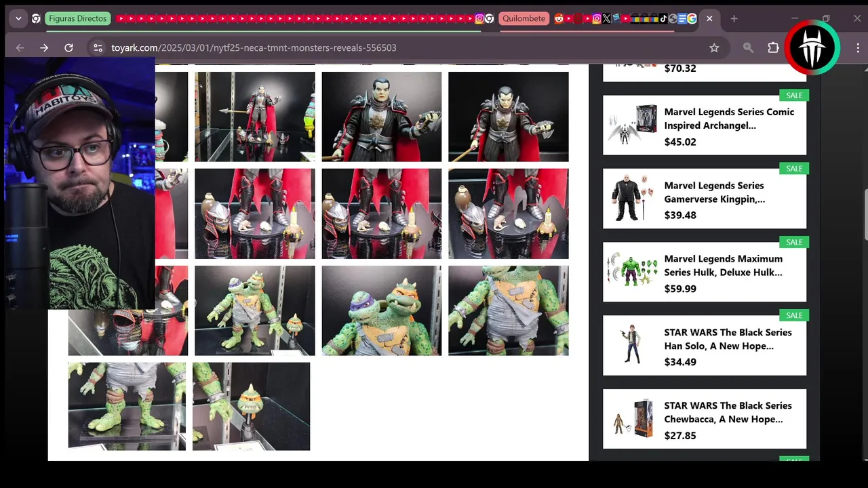Open the full-body Dracula figure with spear photo
Viewport: 868px width, 488px height.
click(x=255, y=117)
